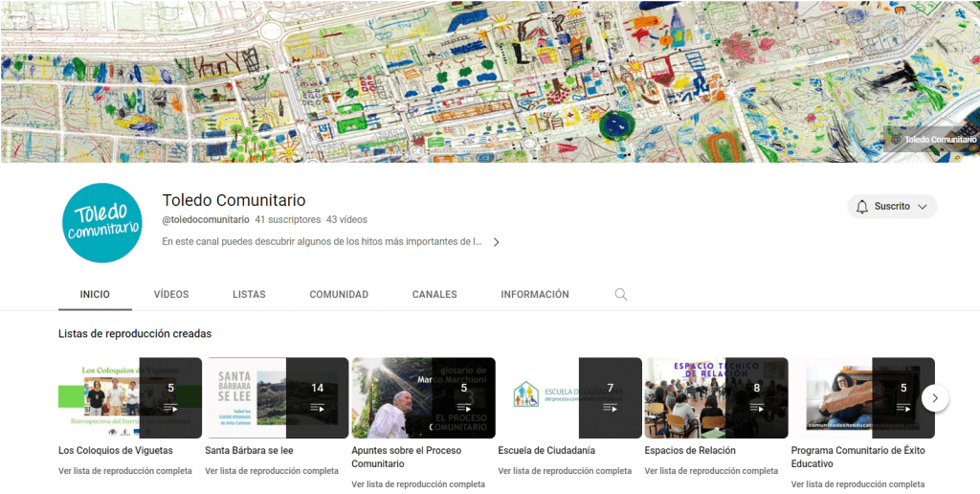This screenshot has height=494, width=980.
Task: Click Listas de reproducción creadas heading
Action: tap(135, 334)
